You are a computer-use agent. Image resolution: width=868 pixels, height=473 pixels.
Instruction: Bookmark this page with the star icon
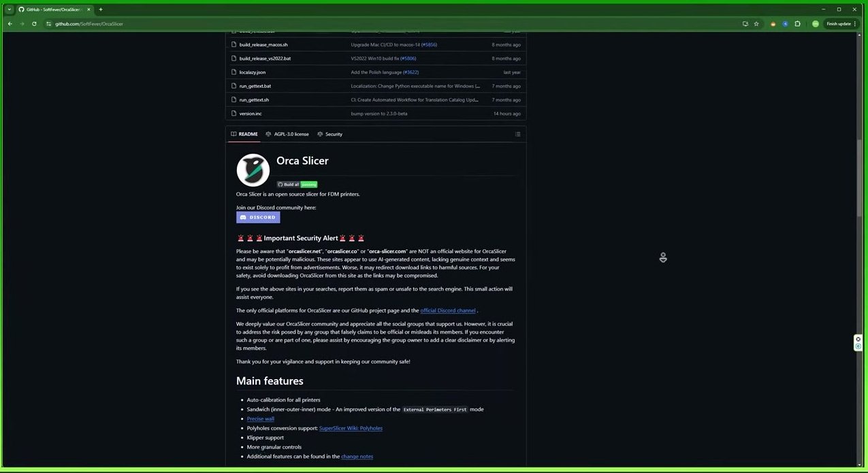(756, 24)
